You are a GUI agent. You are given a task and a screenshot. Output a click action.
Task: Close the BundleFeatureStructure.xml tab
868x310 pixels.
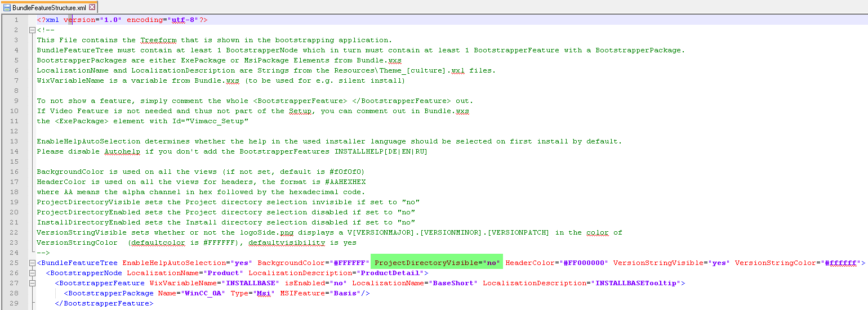(92, 7)
